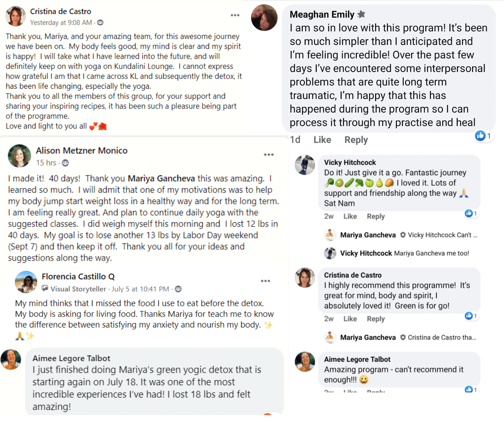Screen dimensions: 504x422
Task: Open three-dot menu on Alison Metzner Monico's post
Action: (269, 155)
